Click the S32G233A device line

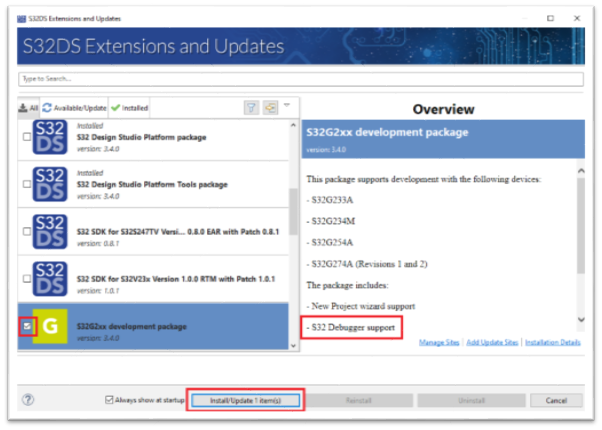tap(330, 200)
